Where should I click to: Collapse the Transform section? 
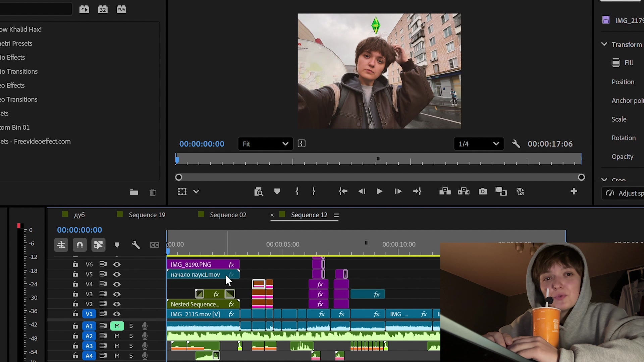604,44
